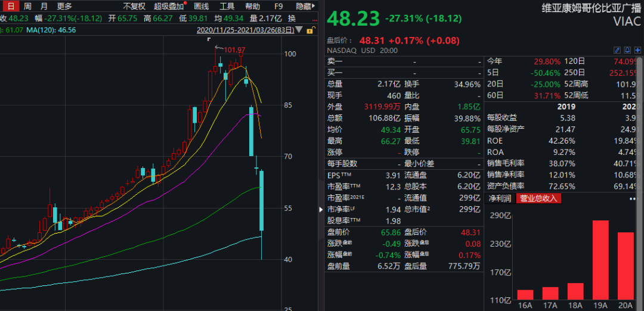Image resolution: width=644 pixels, height=311 pixels.
Task: Switch to the 净利润 tab
Action: click(x=500, y=198)
